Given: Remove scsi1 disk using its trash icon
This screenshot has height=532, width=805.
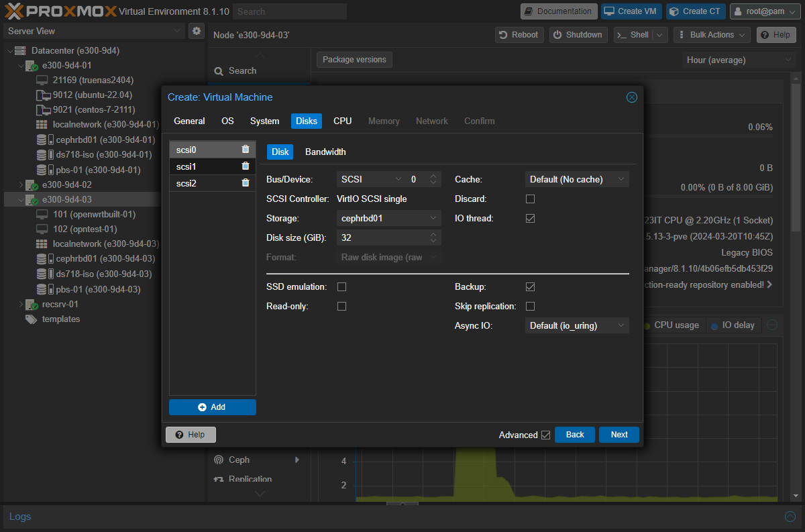Looking at the screenshot, I should (246, 166).
